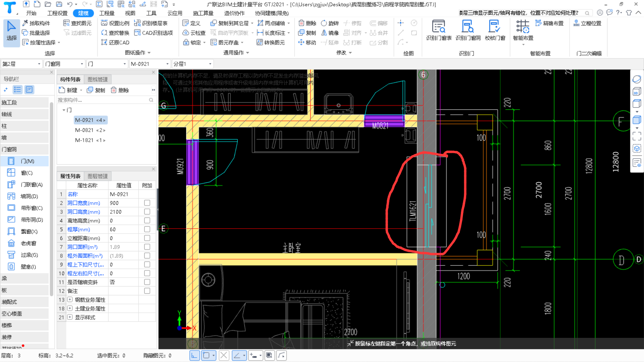Toggle 洞口面积 additional checkbox
The height and width of the screenshot is (362, 644).
point(147,247)
